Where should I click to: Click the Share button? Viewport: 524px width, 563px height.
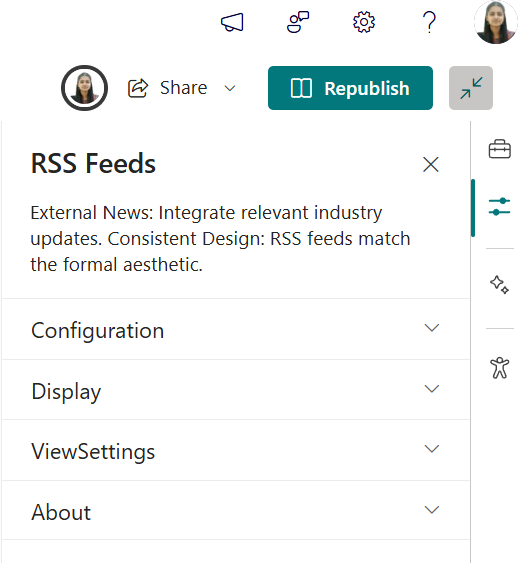coord(168,88)
